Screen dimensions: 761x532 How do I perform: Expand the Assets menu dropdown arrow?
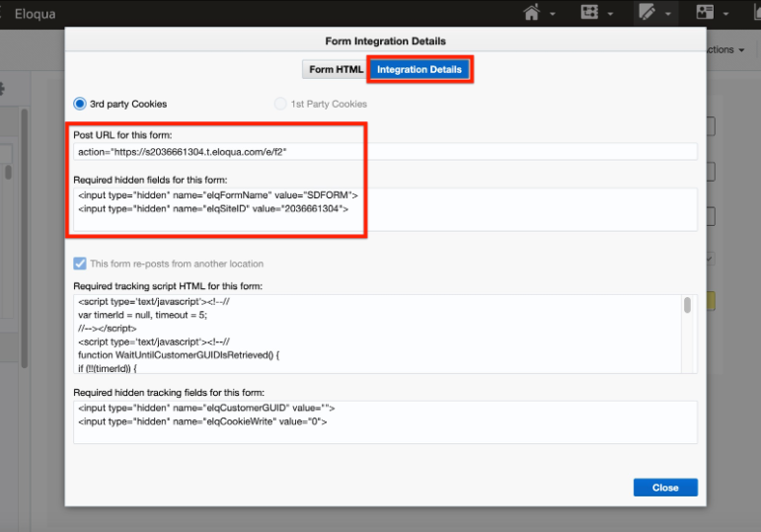coord(668,14)
